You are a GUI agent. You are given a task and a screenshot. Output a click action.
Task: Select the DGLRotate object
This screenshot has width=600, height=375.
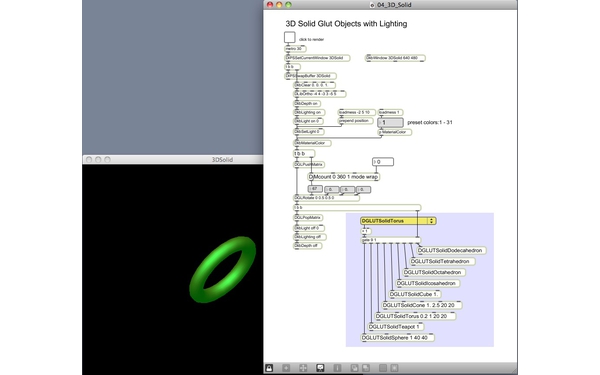(x=326, y=198)
